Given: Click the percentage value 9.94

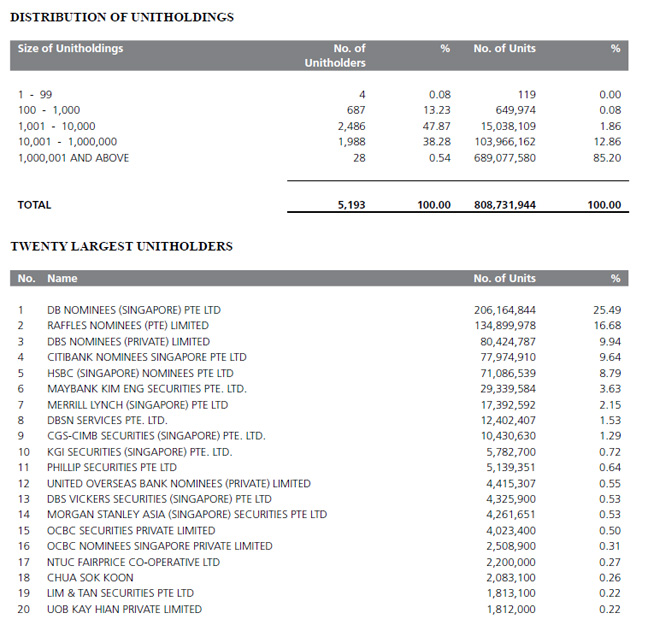Looking at the screenshot, I should tap(610, 342).
